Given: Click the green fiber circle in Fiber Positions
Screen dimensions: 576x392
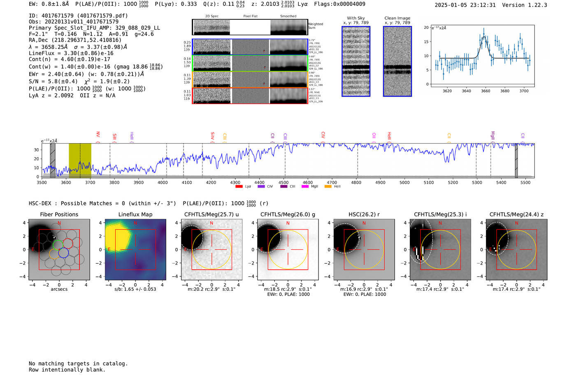Looking at the screenshot, I should pyautogui.click(x=58, y=245).
